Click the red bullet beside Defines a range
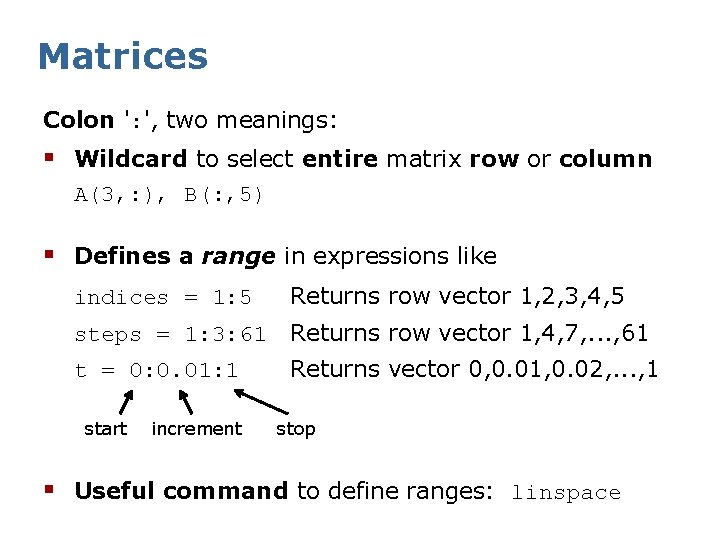Screen dimensions: 720x540 point(49,254)
